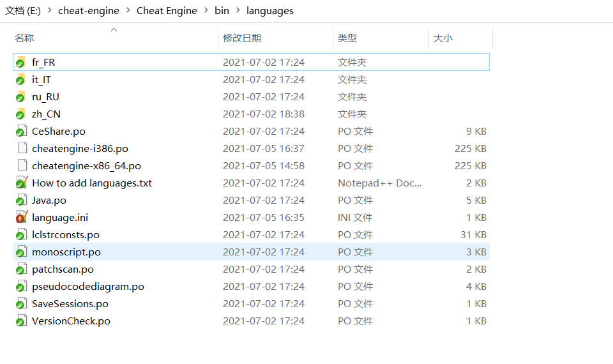Viewport: 613px width, 364px height.
Task: Click zh_CN date 2021-07-02 18:38
Action: click(264, 114)
